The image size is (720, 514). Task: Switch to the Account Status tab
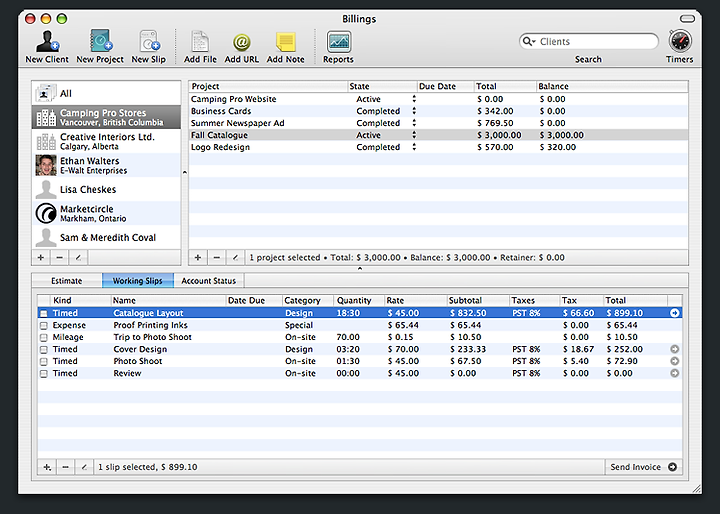click(x=208, y=281)
